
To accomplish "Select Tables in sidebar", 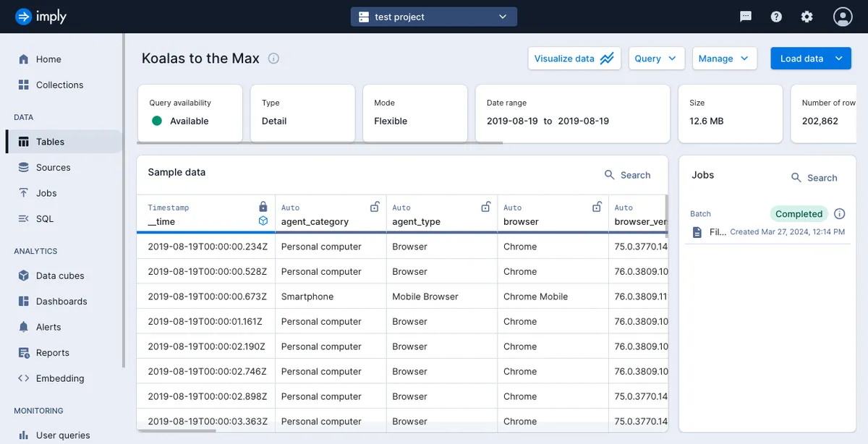I will (x=64, y=142).
